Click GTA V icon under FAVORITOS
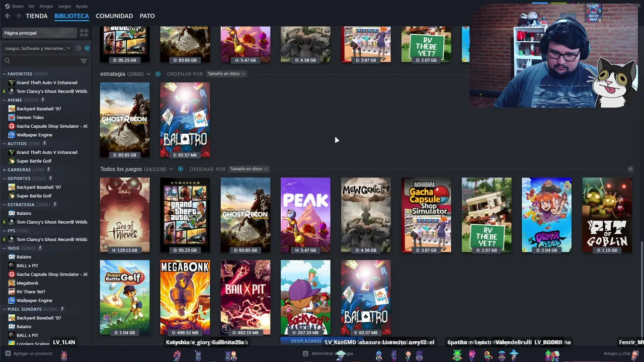 tap(12, 82)
